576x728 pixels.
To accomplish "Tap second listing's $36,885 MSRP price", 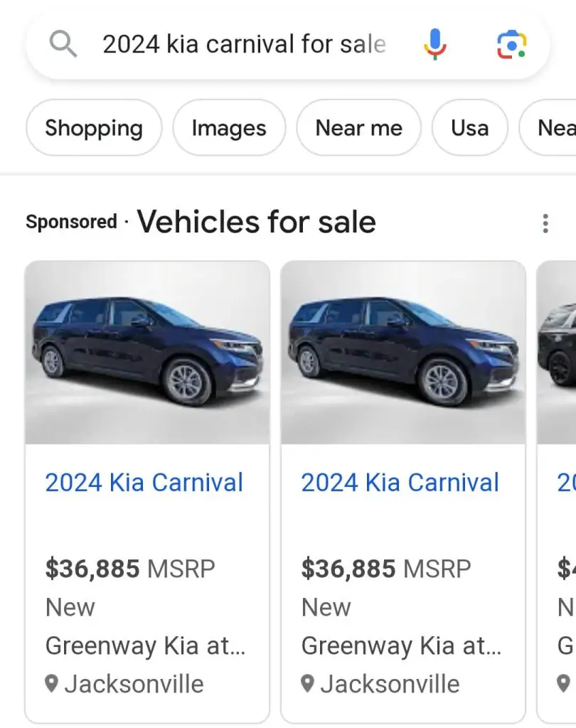I will point(386,569).
